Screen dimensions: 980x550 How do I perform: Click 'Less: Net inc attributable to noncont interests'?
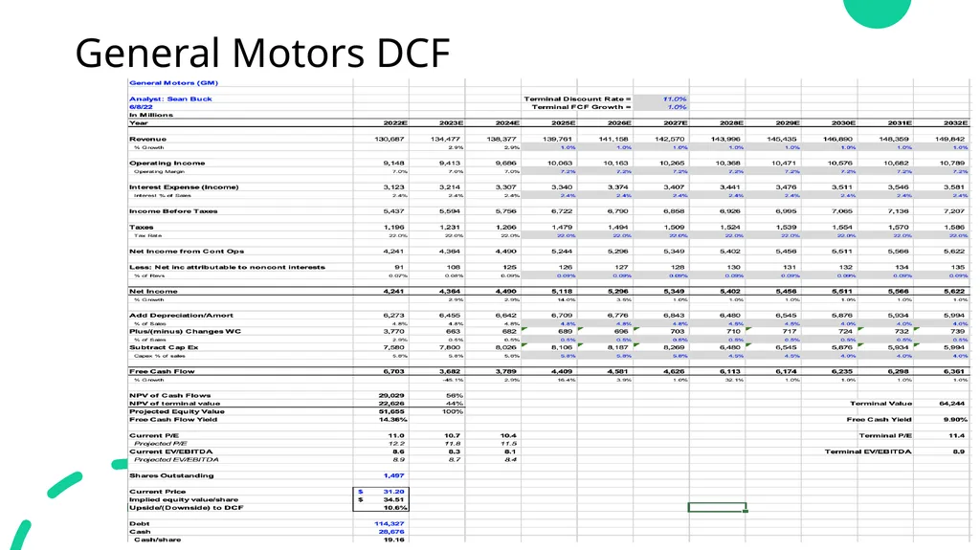[227, 267]
